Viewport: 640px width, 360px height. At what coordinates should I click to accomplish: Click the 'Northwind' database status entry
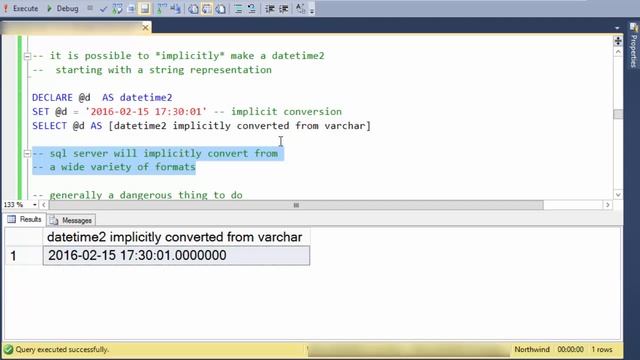point(532,349)
